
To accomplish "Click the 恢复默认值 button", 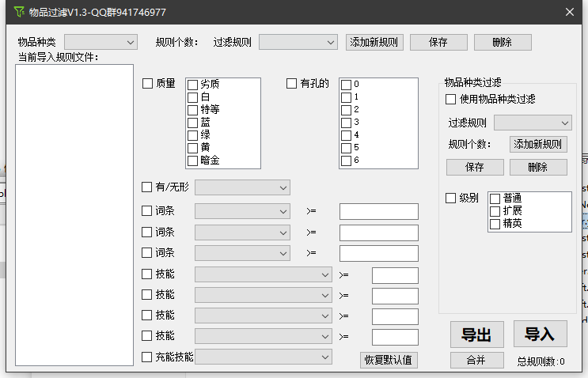I will (388, 360).
